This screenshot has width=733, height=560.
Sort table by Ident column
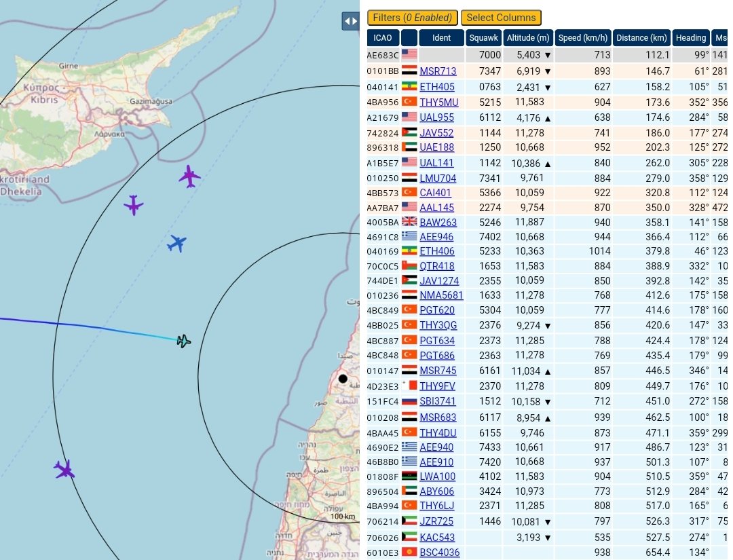(x=441, y=38)
